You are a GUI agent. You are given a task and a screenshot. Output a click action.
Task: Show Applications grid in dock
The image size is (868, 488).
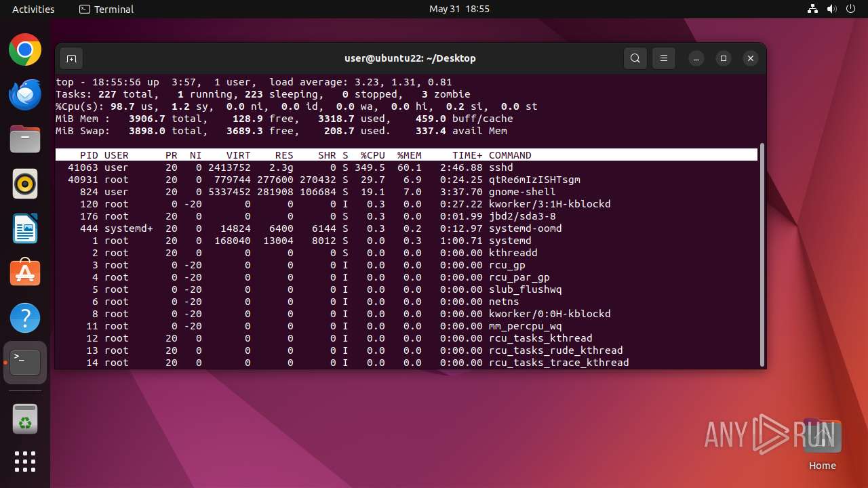pyautogui.click(x=25, y=462)
